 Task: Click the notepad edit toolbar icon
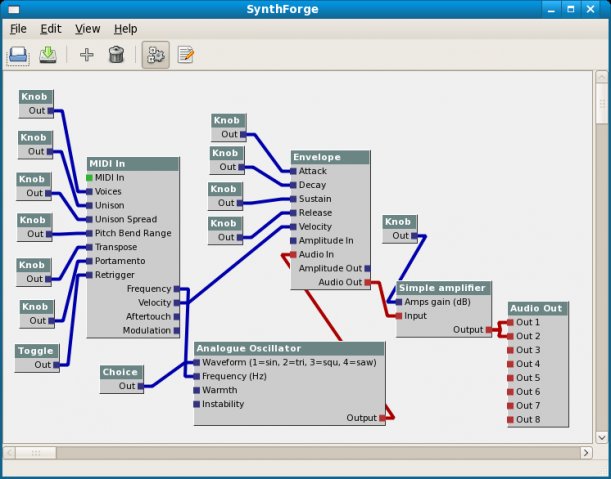point(185,55)
